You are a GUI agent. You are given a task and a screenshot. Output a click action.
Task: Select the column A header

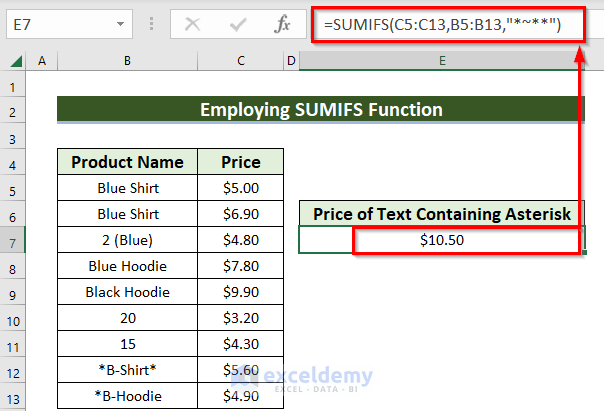coord(42,62)
